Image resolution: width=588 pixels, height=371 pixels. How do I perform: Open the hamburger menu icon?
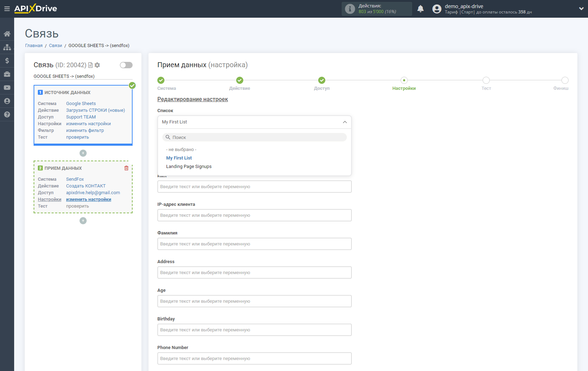7,9
